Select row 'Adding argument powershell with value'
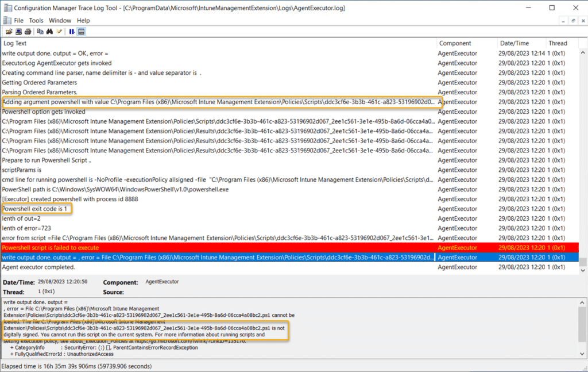The height and width of the screenshot is (372, 588). pos(290,102)
